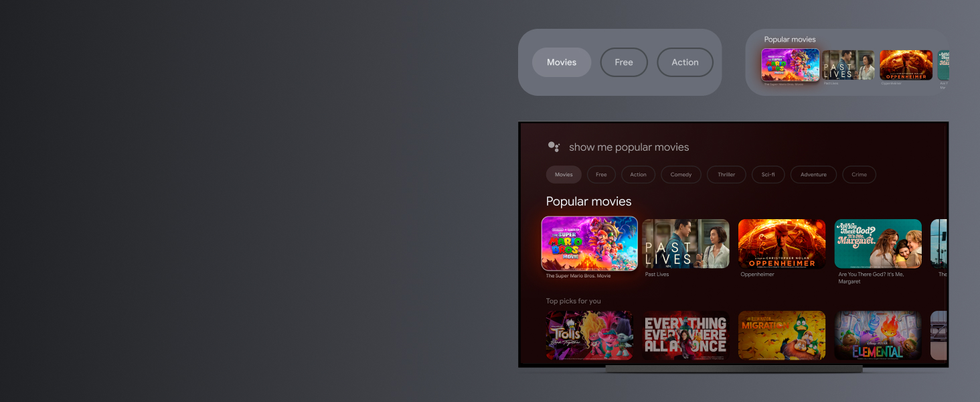Image resolution: width=980 pixels, height=402 pixels.
Task: Click Past Lives in the Popular movies callout
Action: pyautogui.click(x=848, y=65)
